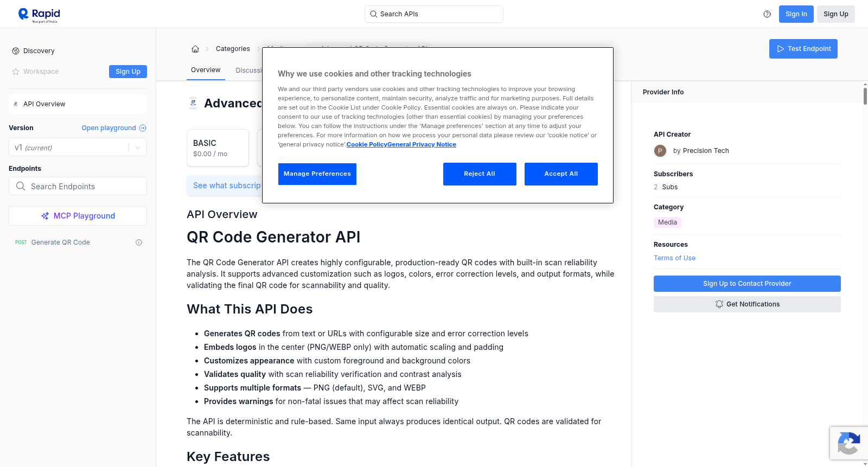Focus the Search Endpoints field
Viewport: 868px width, 467px height.
(78, 186)
